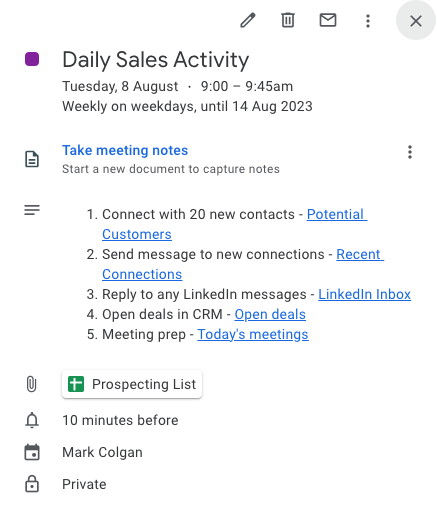Viewport: 437px width, 511px height.
Task: Click the purple event color swatch
Action: pyautogui.click(x=32, y=59)
